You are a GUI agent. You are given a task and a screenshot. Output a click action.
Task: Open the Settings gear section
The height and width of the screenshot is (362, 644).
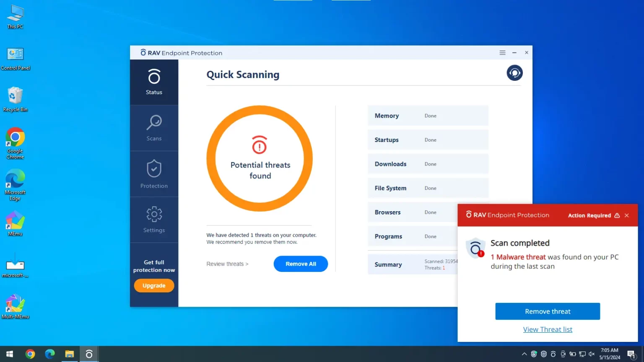(x=154, y=220)
